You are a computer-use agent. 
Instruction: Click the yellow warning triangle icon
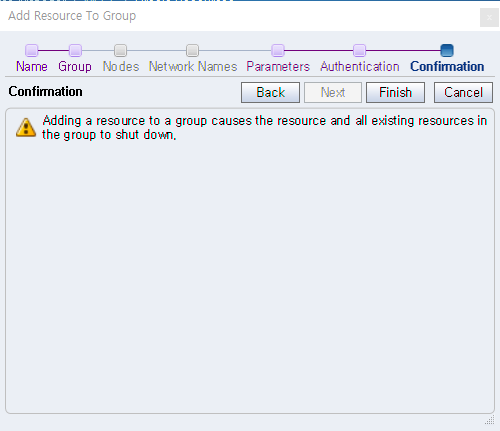[x=26, y=127]
